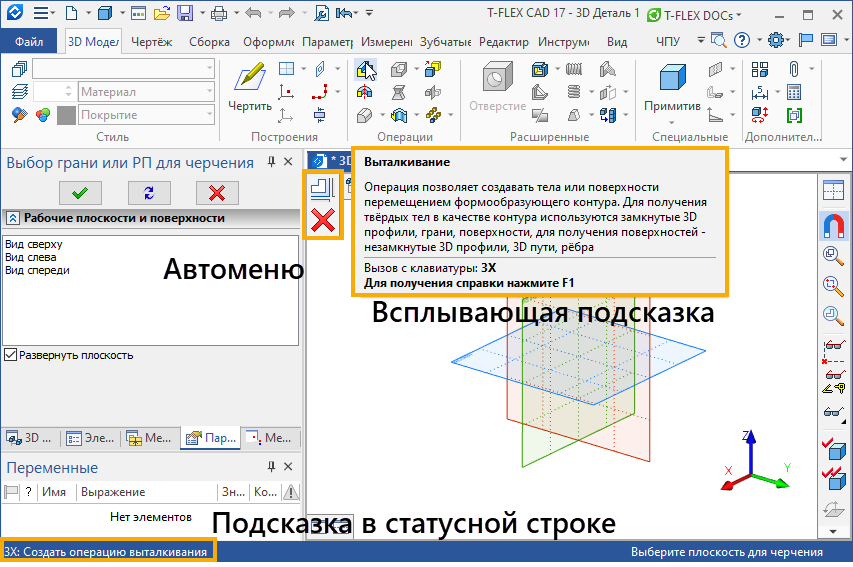Collapse Рабочие плоскости и поверхности section
Image resolution: width=853 pixels, height=567 pixels.
13,218
